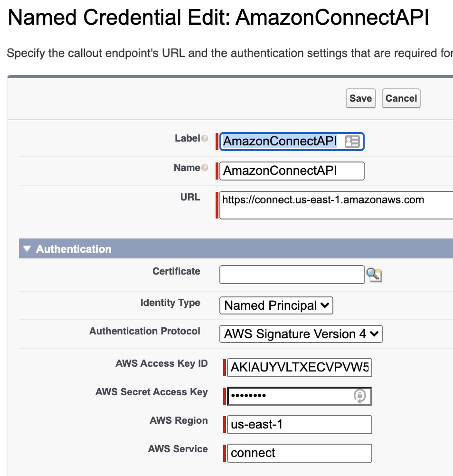Select the Name input field

point(292,171)
